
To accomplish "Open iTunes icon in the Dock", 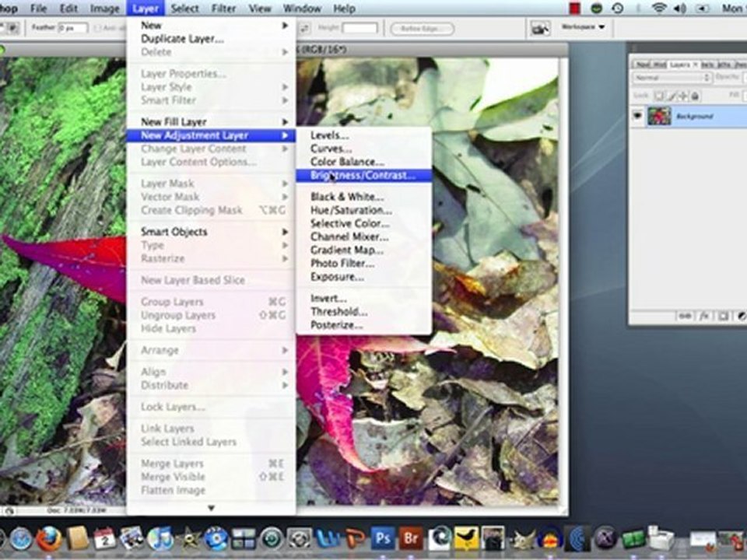I will click(x=160, y=539).
